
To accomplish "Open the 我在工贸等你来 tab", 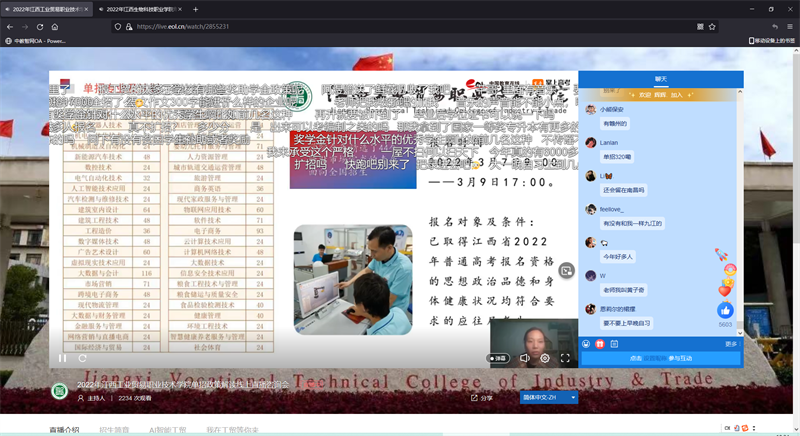I will 233,430.
